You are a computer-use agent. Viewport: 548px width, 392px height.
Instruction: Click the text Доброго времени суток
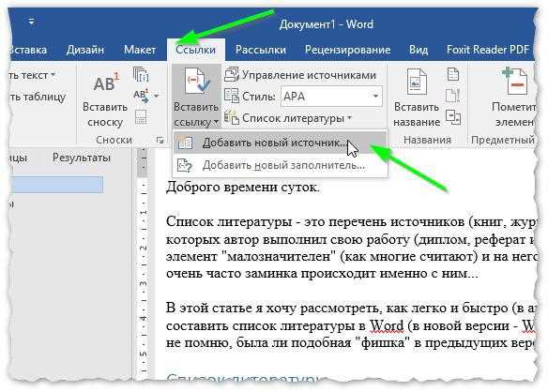[x=242, y=187]
